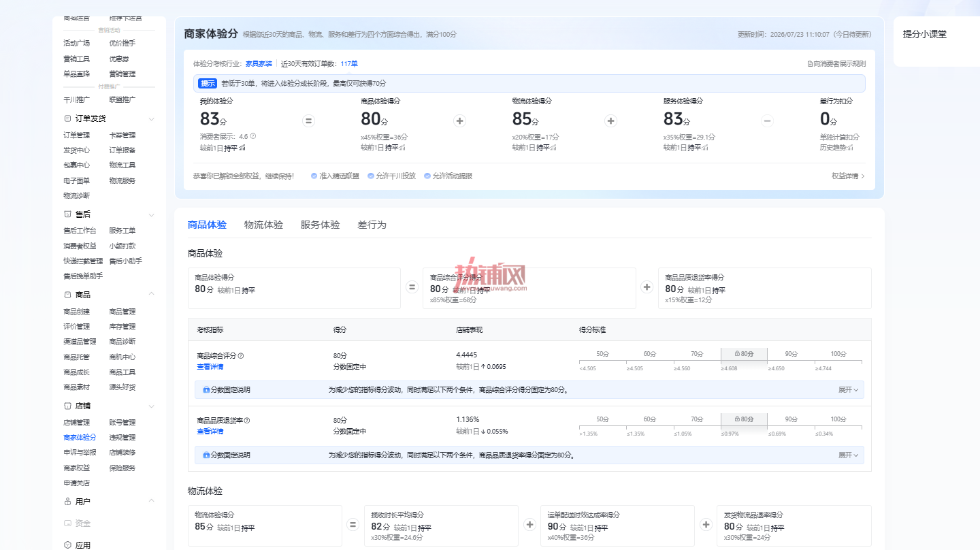
Task: Expand 展开 in 商品综合评分 分数固定说明 row
Action: click(848, 390)
